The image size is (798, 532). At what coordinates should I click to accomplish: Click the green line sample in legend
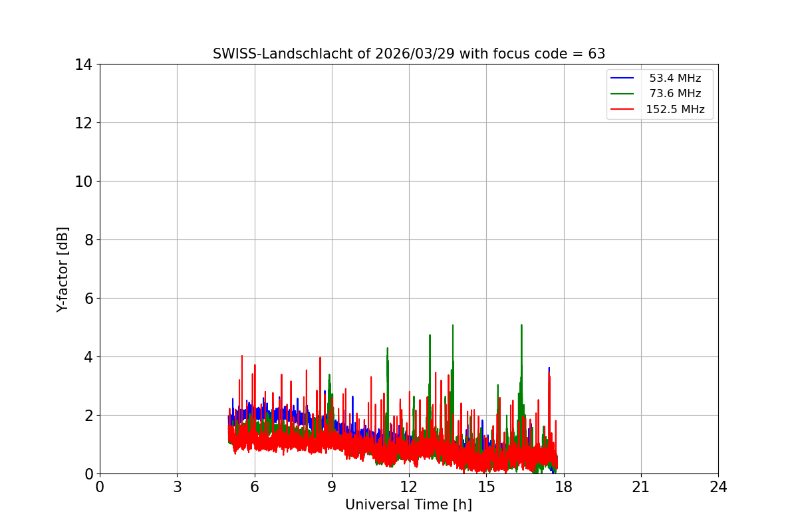(622, 94)
